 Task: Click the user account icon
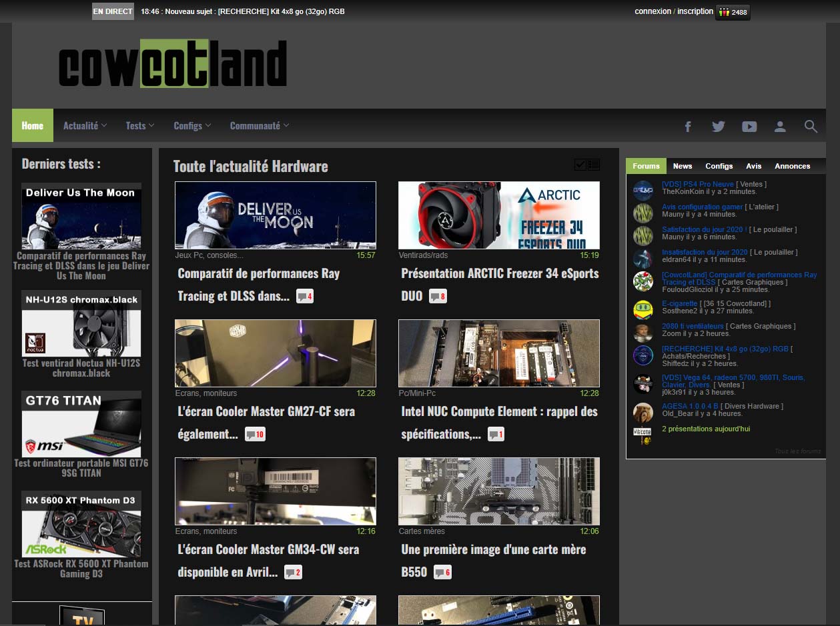tap(780, 126)
